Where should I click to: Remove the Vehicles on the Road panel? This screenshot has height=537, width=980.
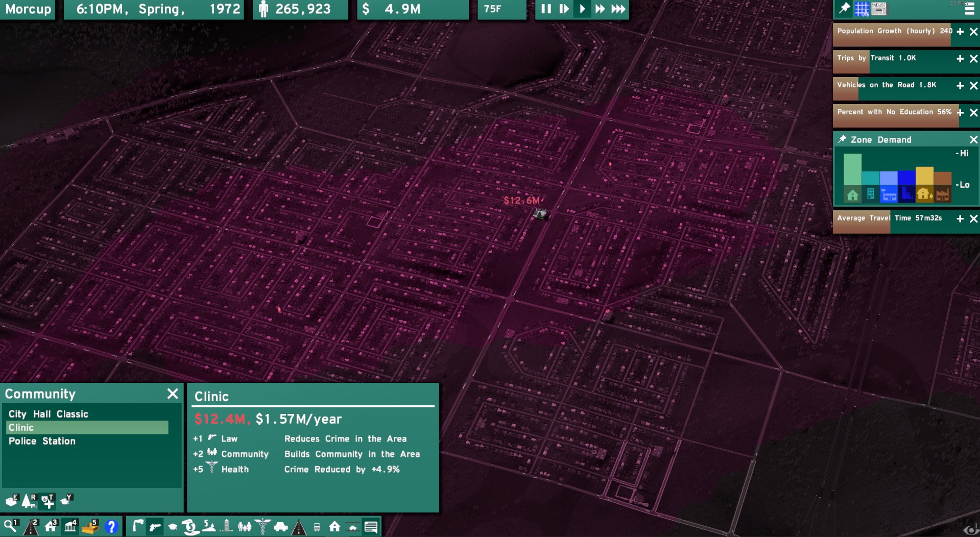point(973,86)
